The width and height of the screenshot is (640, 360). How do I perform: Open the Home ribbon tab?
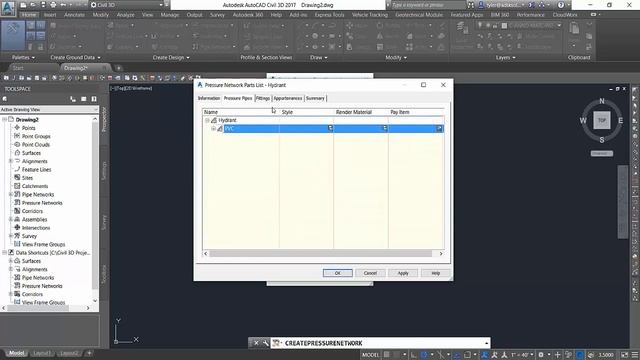point(29,15)
